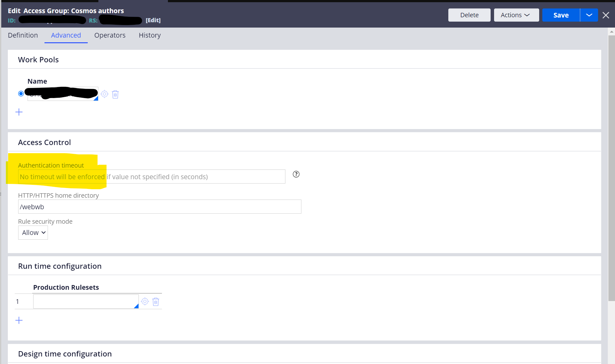
Task: Open the Save options arrow
Action: (x=589, y=15)
